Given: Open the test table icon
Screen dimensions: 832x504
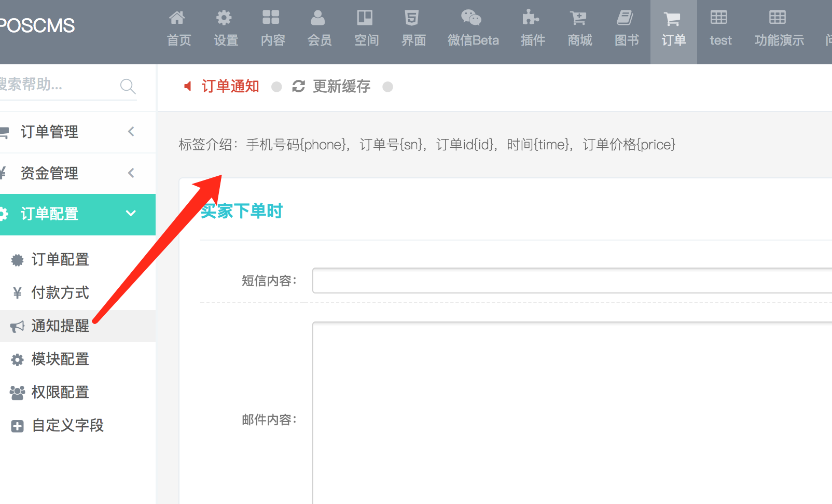Looking at the screenshot, I should (719, 17).
